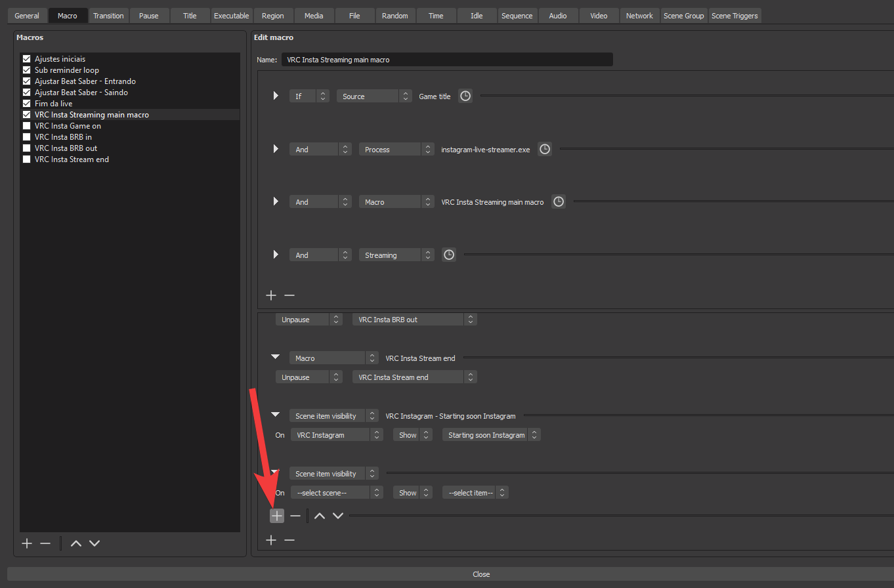Enable VRC Insta Stream end macro checkbox
The height and width of the screenshot is (588, 894).
coord(27,159)
